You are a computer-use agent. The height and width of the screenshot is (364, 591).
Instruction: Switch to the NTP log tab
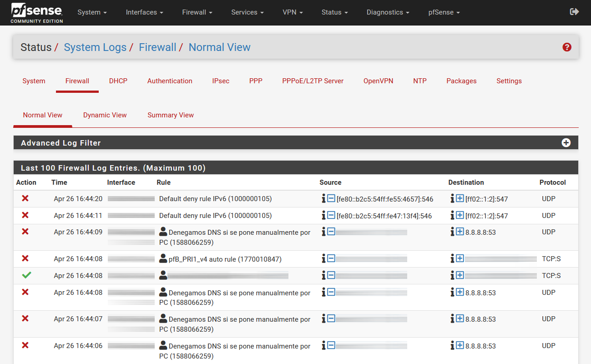point(420,81)
